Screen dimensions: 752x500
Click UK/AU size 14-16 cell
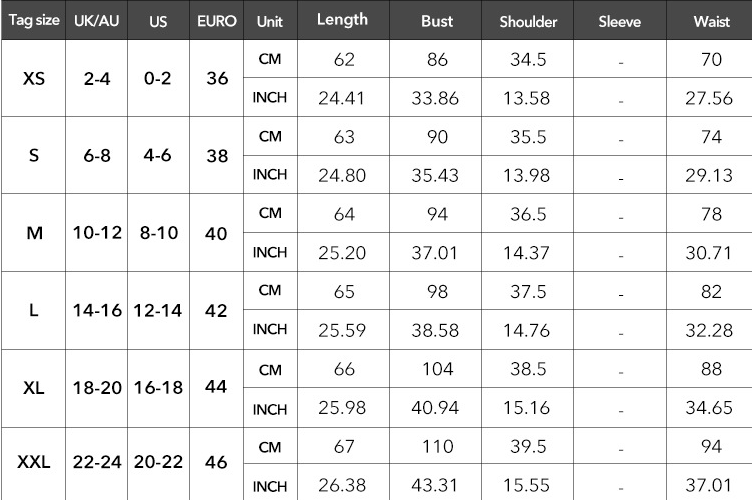click(97, 310)
